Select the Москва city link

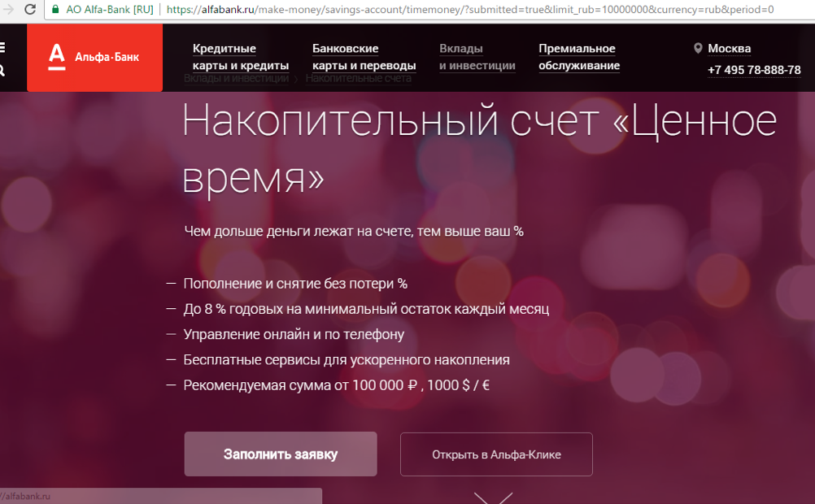tap(730, 49)
